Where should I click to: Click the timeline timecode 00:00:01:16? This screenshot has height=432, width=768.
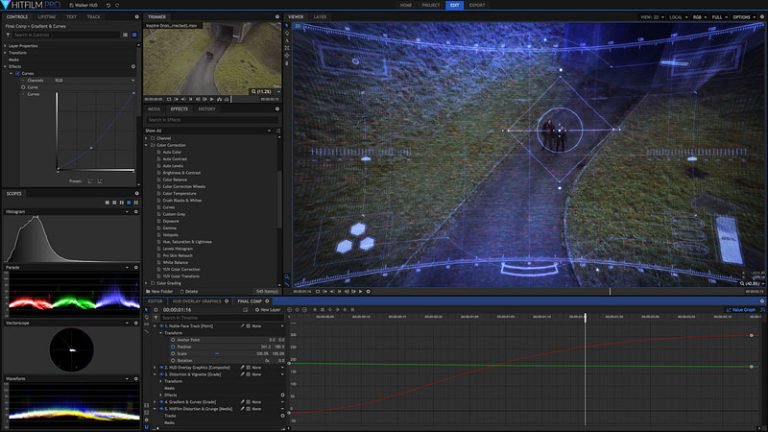177,310
